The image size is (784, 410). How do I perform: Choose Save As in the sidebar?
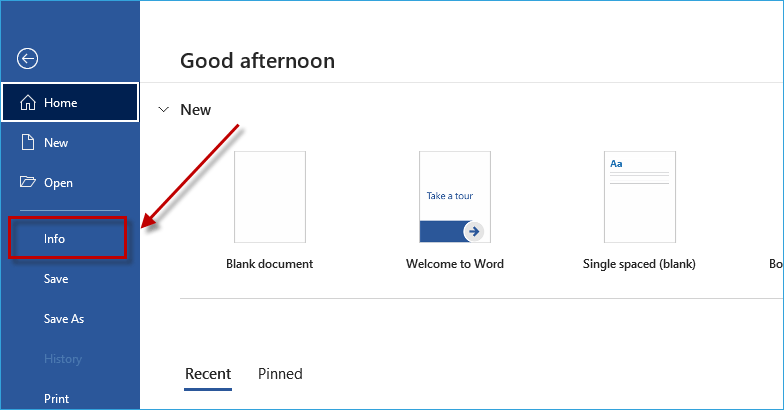click(x=64, y=318)
